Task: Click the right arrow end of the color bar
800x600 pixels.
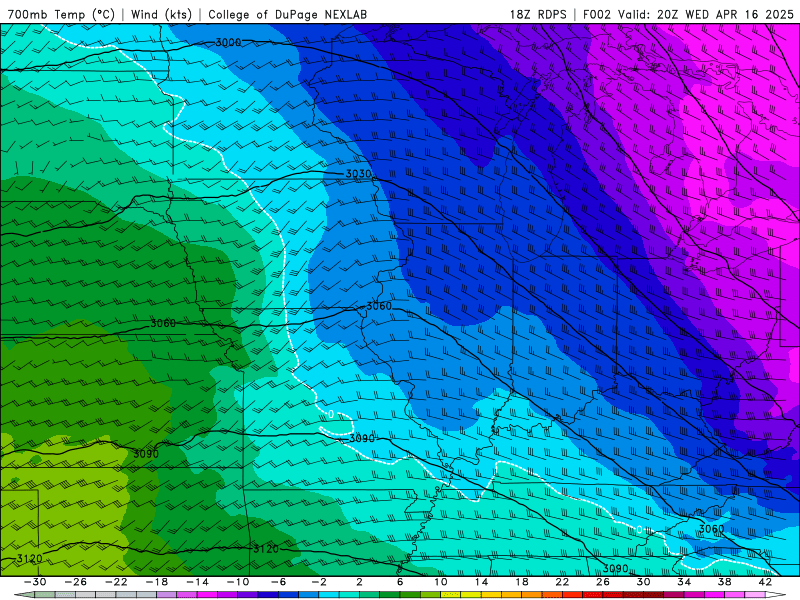Action: (776, 595)
